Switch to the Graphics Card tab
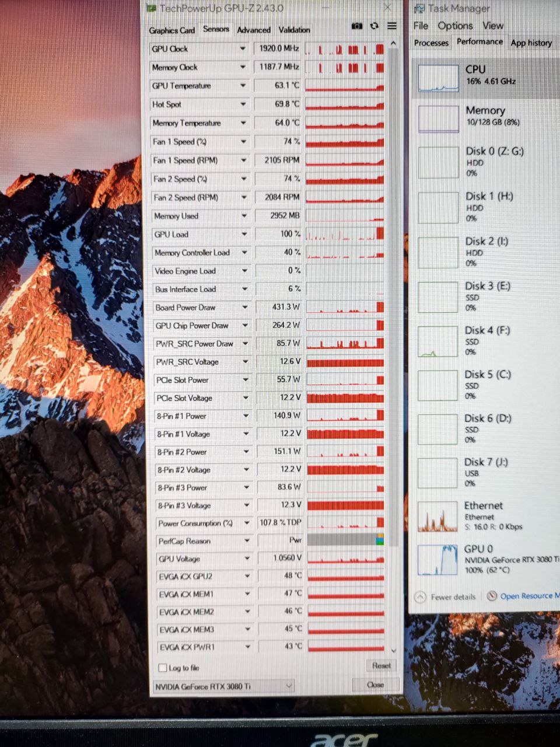Image resolution: width=560 pixels, height=747 pixels. point(171,30)
